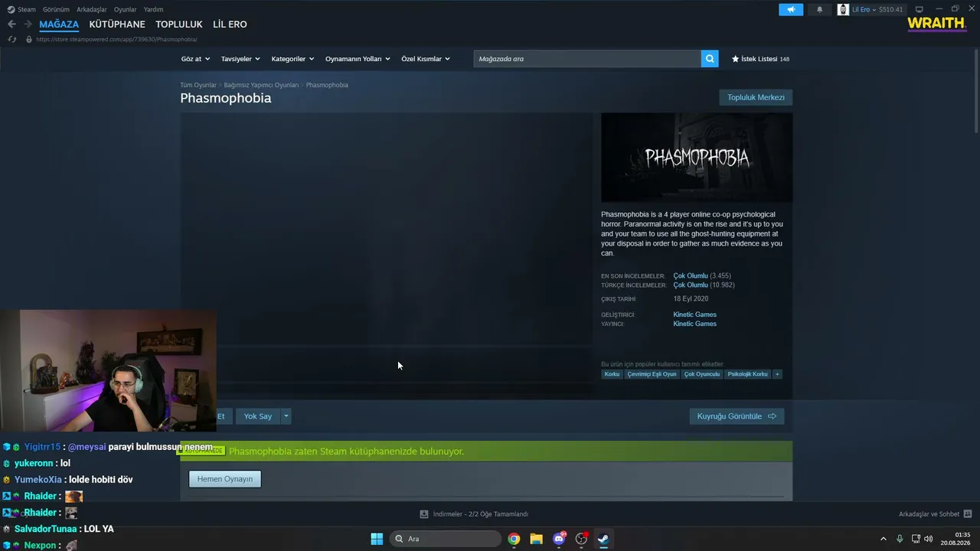This screenshot has height=551, width=980.
Task: Expand the Göz at dropdown
Action: coord(195,59)
